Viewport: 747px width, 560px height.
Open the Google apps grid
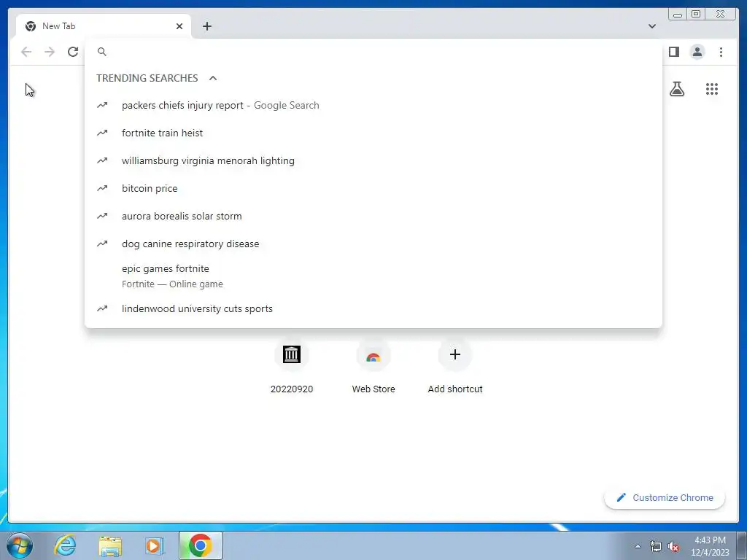[712, 89]
